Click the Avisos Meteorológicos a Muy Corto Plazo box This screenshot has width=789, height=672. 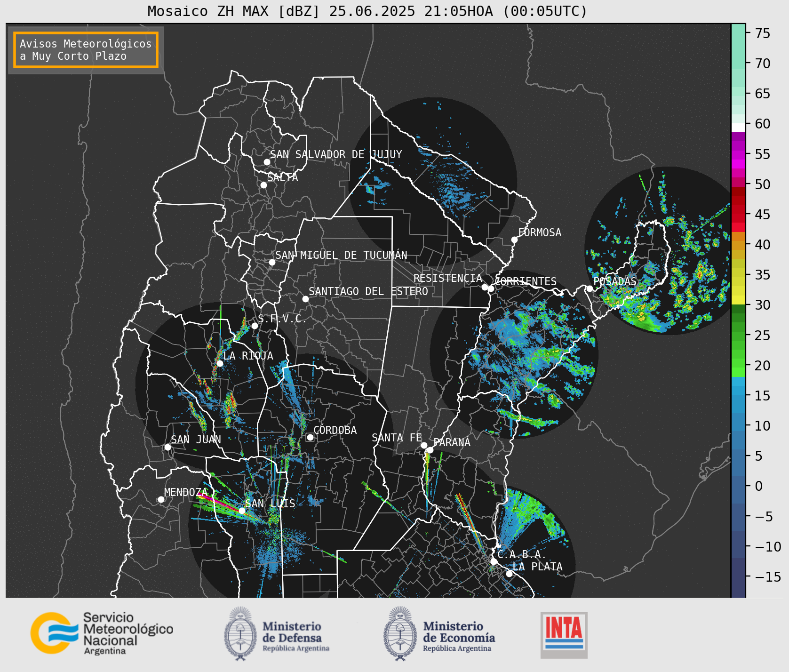coord(86,50)
